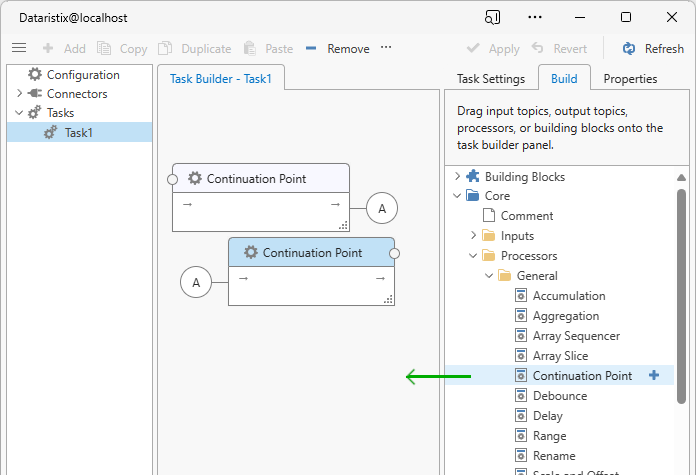Image resolution: width=696 pixels, height=475 pixels.
Task: Click Remove in the toolbar
Action: (x=337, y=48)
